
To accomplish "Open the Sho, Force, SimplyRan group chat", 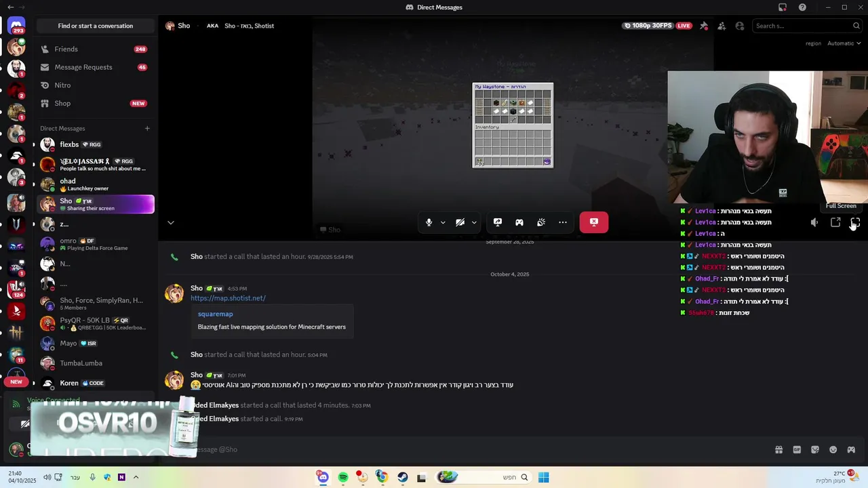I will (x=95, y=304).
